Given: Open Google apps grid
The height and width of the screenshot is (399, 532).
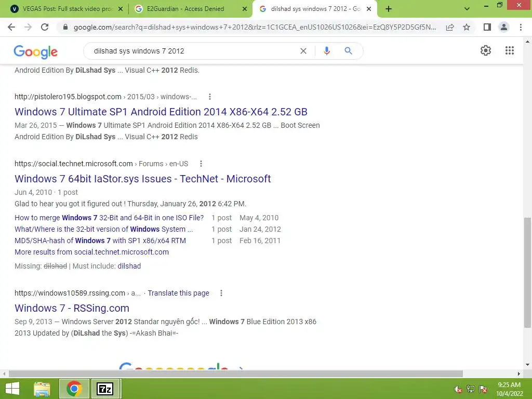Looking at the screenshot, I should pyautogui.click(x=509, y=50).
